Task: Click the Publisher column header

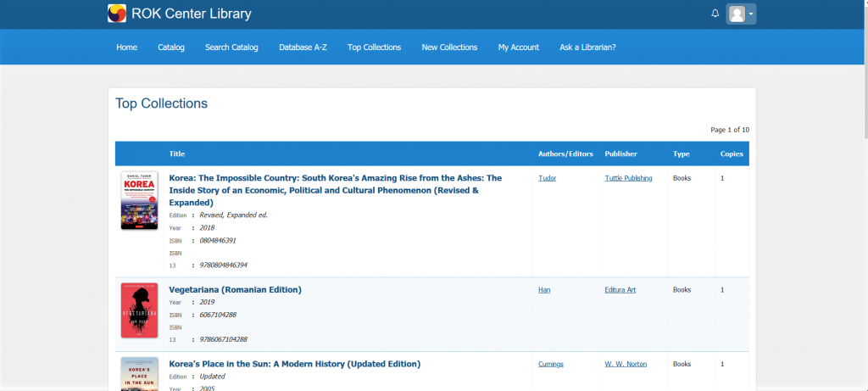Action: click(x=621, y=154)
